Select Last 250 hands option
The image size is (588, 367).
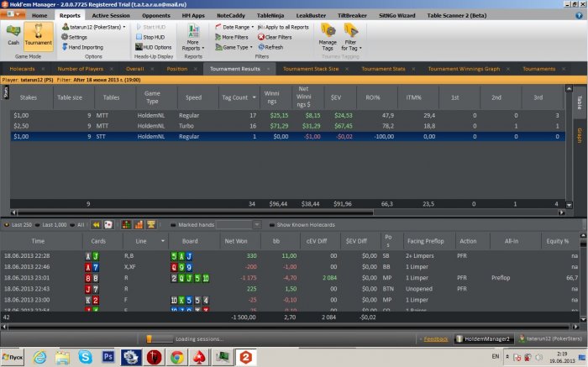[x=18, y=225]
